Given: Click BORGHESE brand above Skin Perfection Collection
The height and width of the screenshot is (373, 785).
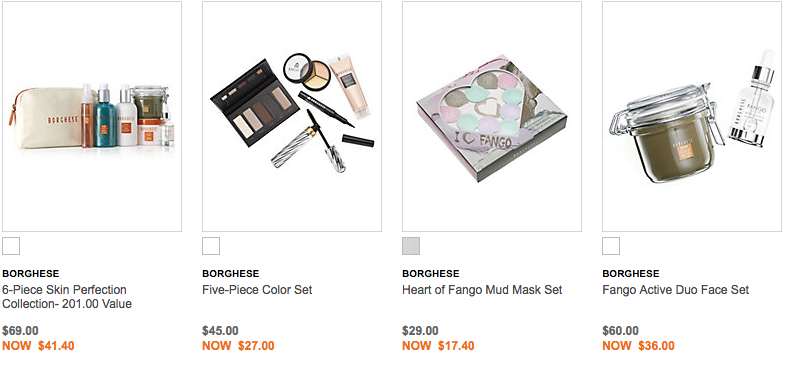Looking at the screenshot, I should (31, 274).
